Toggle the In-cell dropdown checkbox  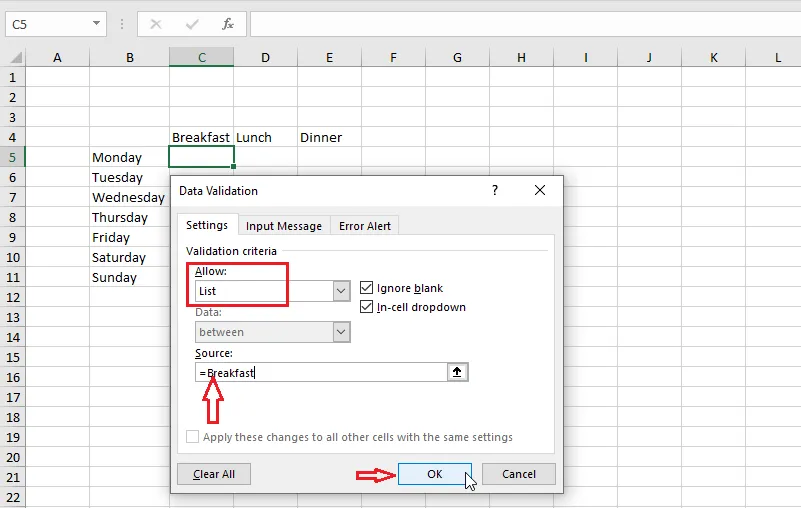pyautogui.click(x=366, y=307)
